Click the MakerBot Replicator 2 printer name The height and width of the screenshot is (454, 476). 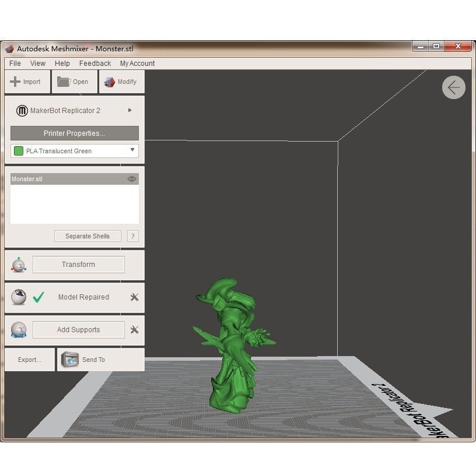[x=65, y=111]
